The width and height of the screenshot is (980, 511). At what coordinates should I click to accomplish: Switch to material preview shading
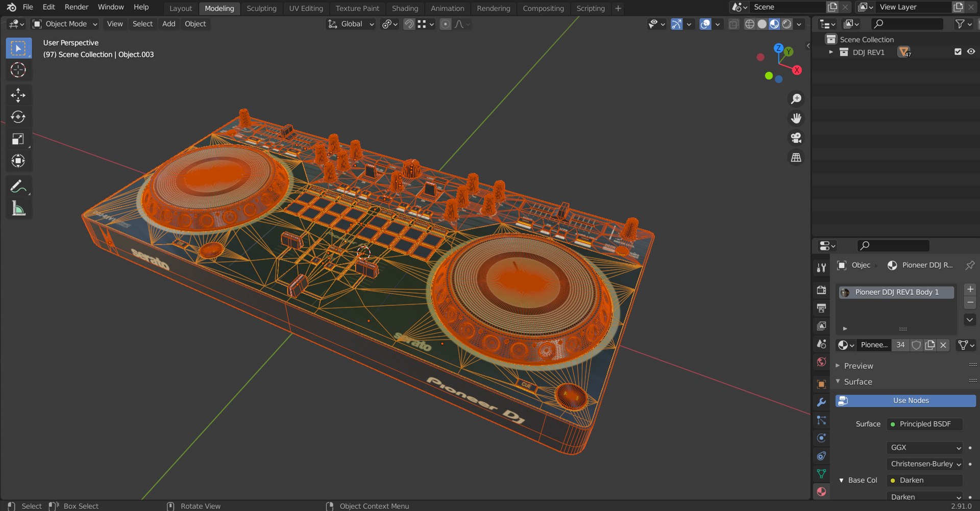click(774, 24)
